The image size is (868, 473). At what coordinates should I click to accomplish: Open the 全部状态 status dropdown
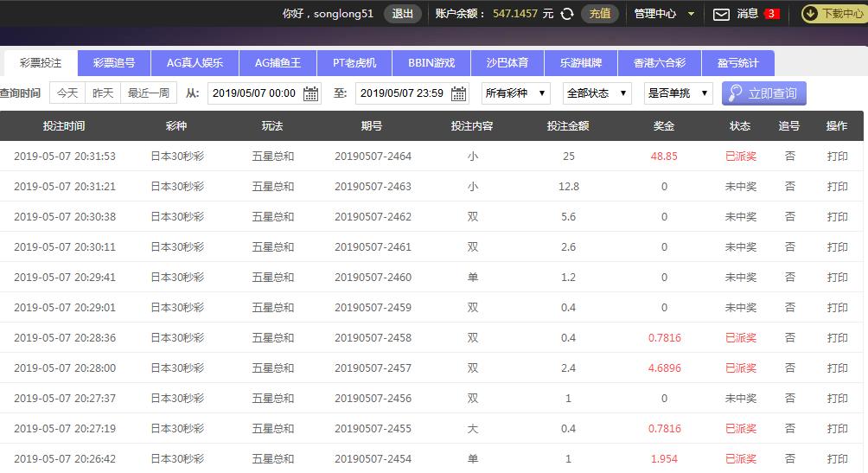pos(597,93)
